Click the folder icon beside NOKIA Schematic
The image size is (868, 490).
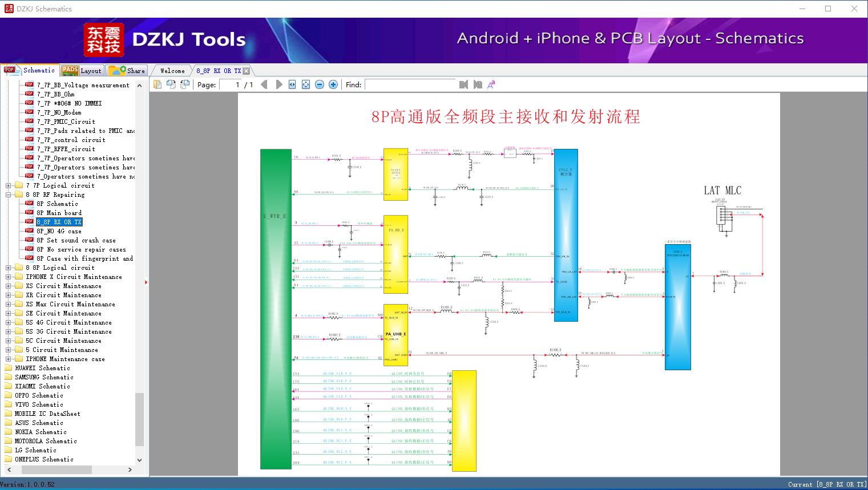[x=8, y=432]
